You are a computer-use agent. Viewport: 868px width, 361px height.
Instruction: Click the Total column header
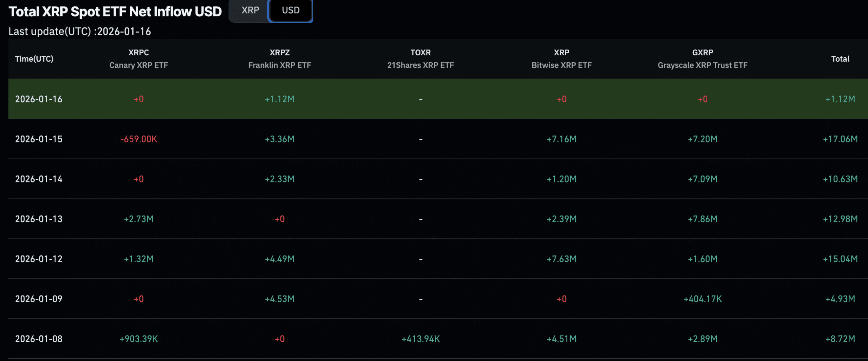coord(840,59)
